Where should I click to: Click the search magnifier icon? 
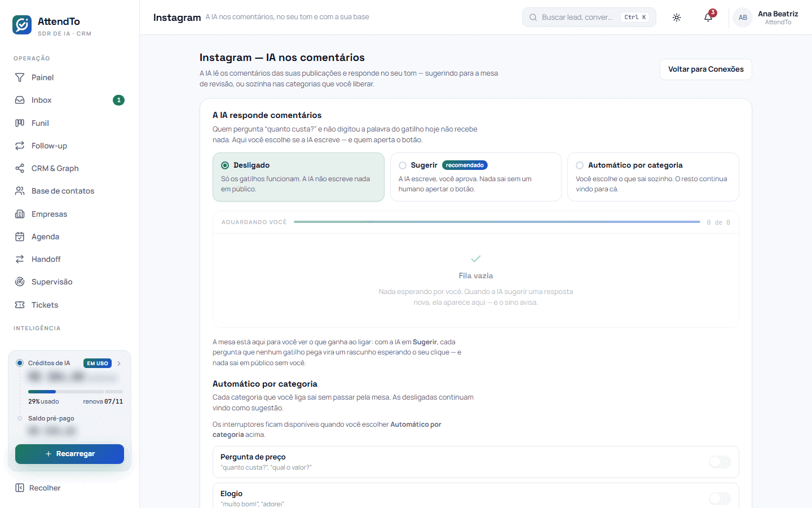[x=533, y=17]
